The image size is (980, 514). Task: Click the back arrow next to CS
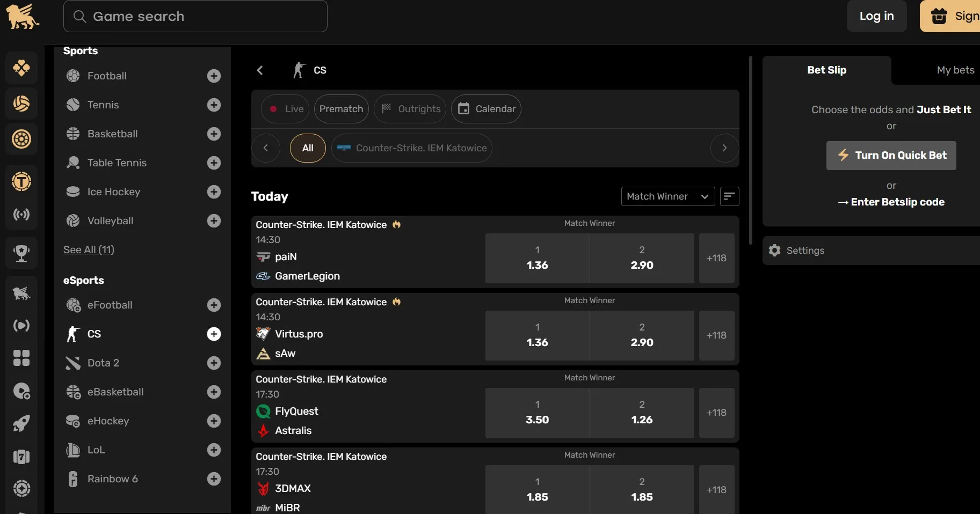tap(260, 70)
